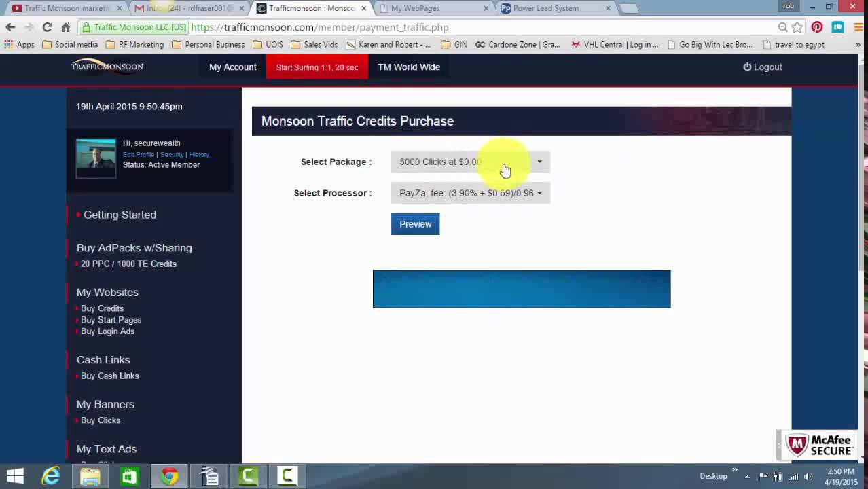
Task: Open the Cardone Zone bookmark
Action: click(x=518, y=45)
